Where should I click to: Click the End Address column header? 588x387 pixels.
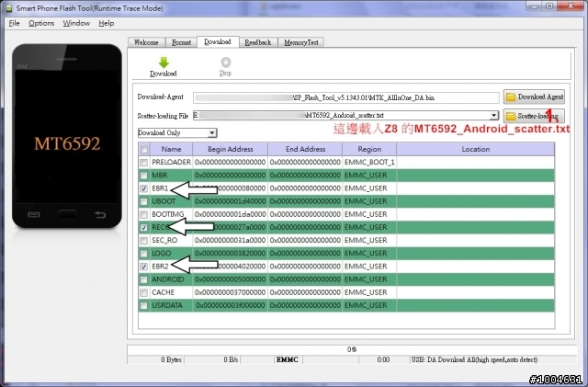point(305,150)
